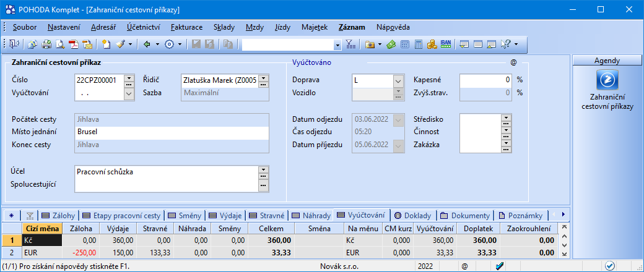Screen dimensions: 644x272
Task: Export to PDF via the toolbar icon
Action: click(74, 45)
